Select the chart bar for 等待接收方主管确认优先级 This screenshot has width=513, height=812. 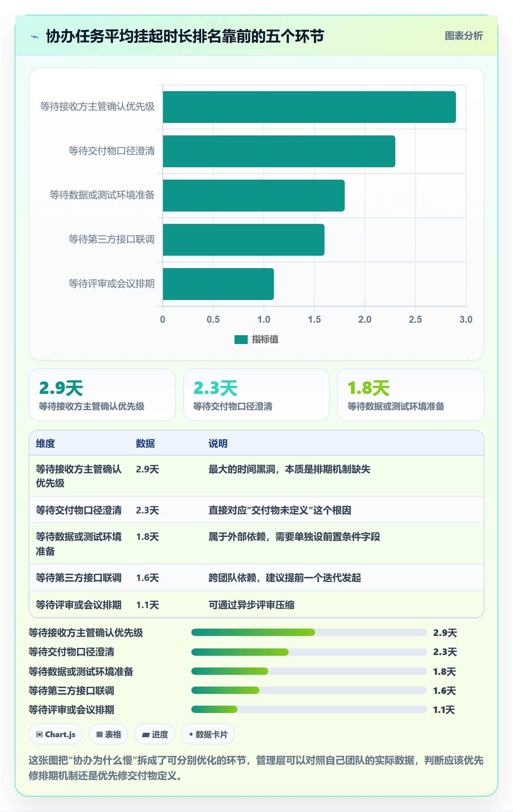click(x=309, y=107)
